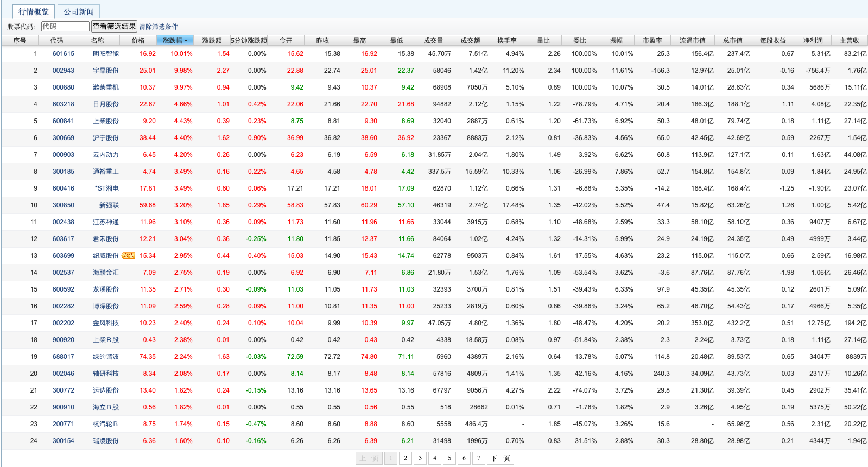Sort by the 量比 column header
The width and height of the screenshot is (868, 467).
[x=543, y=41]
